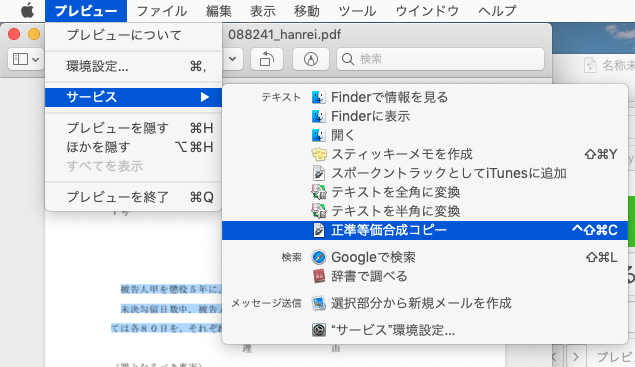Open "サービス"環境設定...

pyautogui.click(x=425, y=330)
